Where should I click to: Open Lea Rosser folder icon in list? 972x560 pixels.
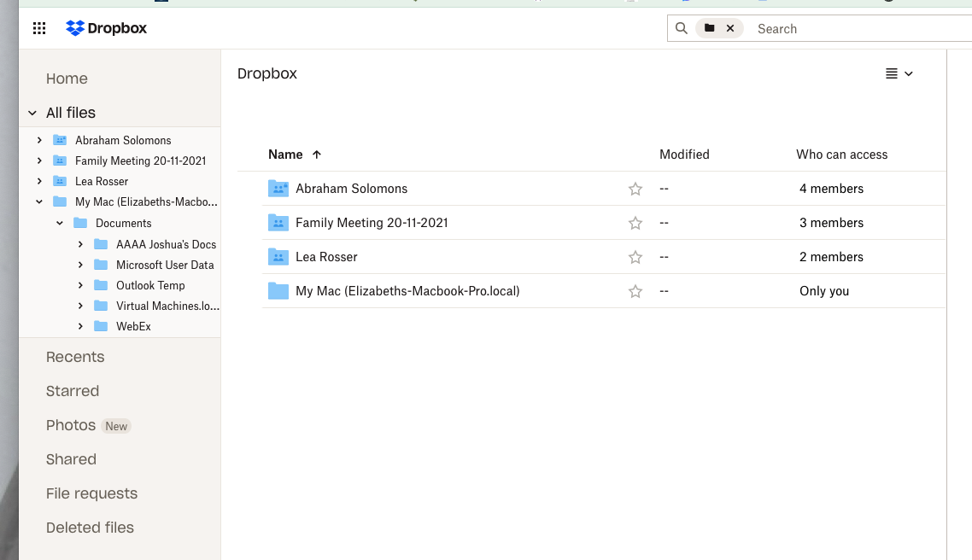[x=278, y=256]
